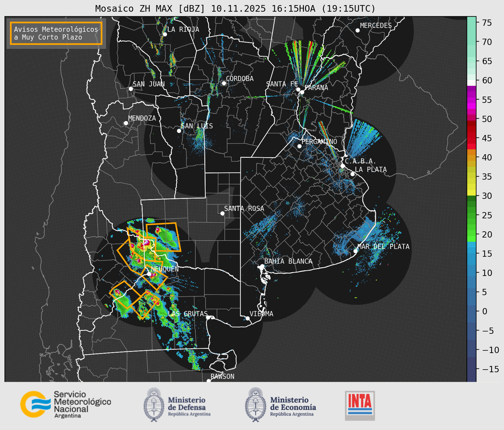Click the Córdoba city marker dot
The image size is (504, 430).
(224, 83)
